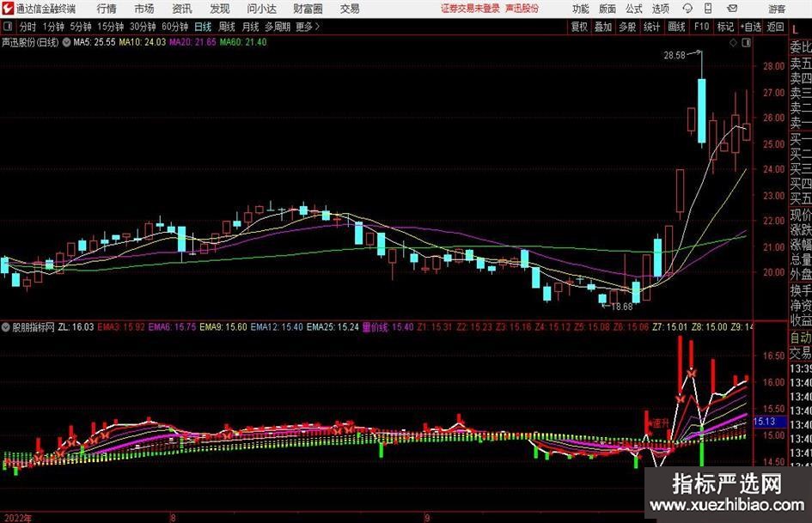Open the 功能 menu
This screenshot has width=812, height=523.
[x=581, y=9]
